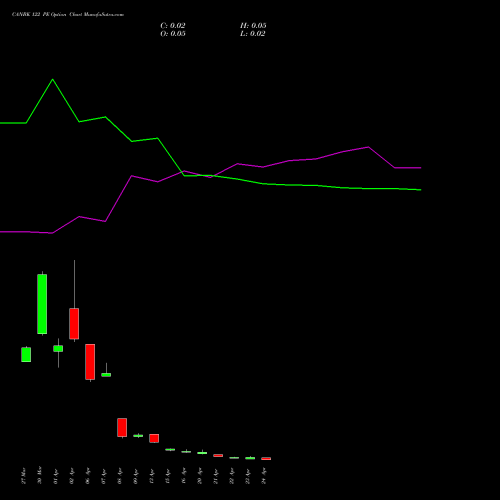
Task: Select the tall green candle above 30 Mar
Action: 42,304
